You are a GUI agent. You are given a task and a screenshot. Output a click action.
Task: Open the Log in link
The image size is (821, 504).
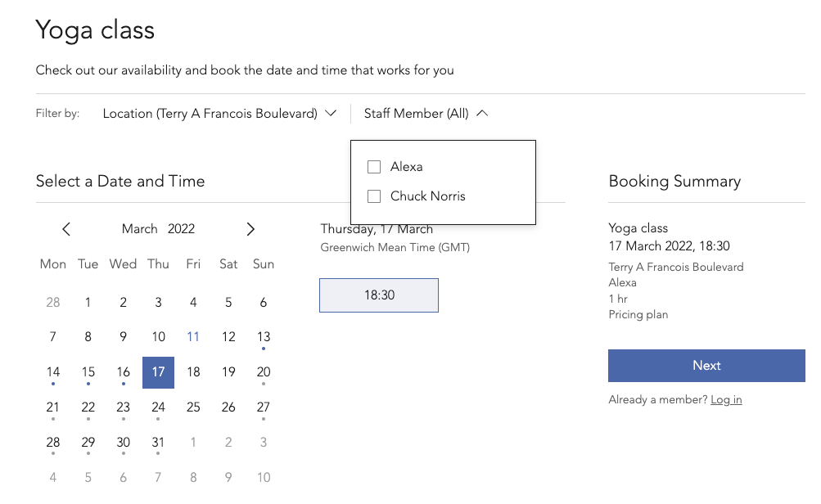pos(726,400)
